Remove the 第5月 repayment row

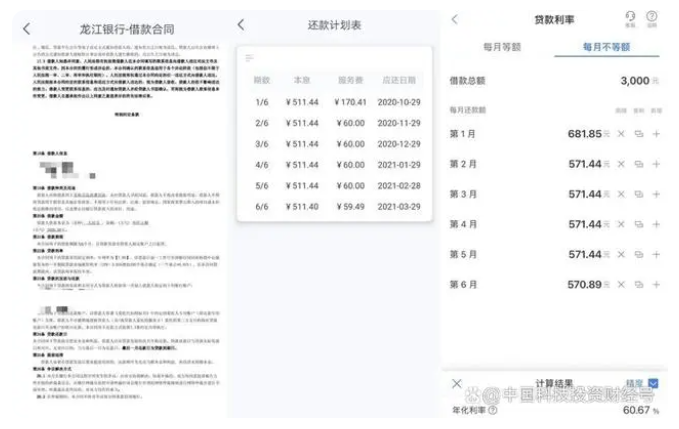tap(620, 254)
